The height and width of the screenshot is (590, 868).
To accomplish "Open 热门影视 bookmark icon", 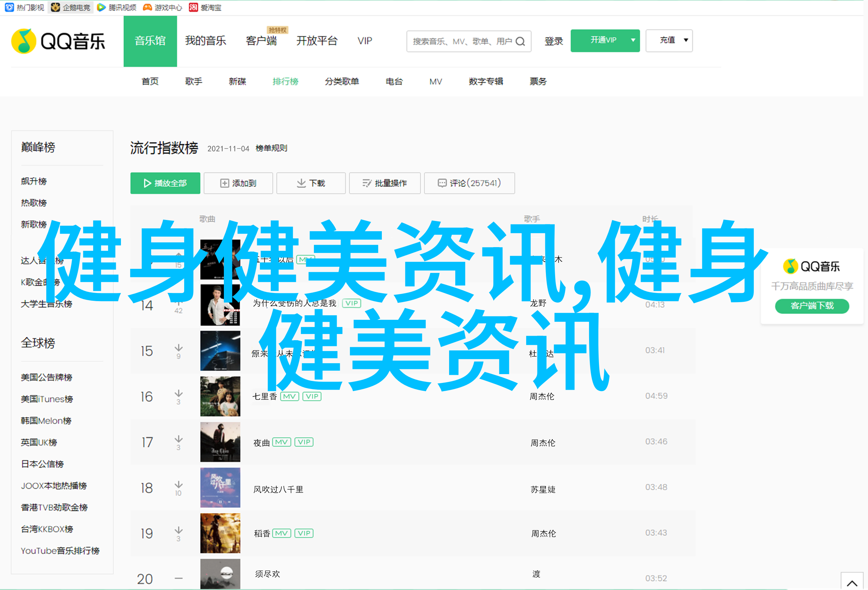I will click(9, 7).
